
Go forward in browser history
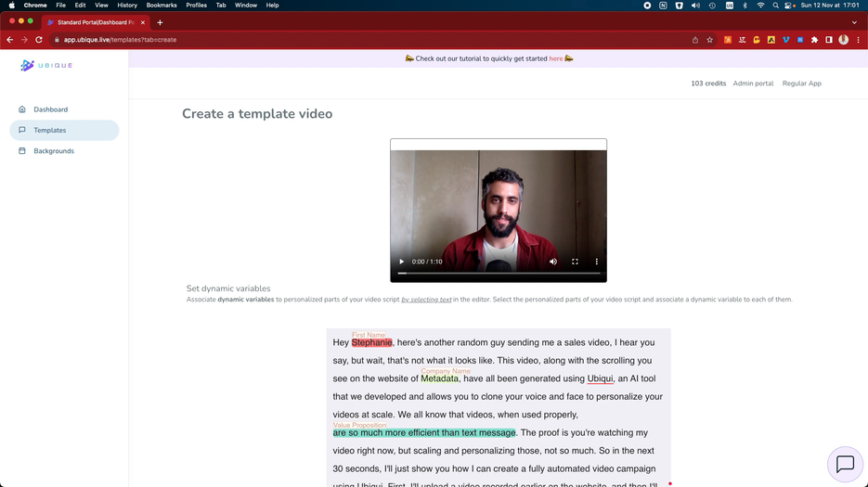pos(24,40)
